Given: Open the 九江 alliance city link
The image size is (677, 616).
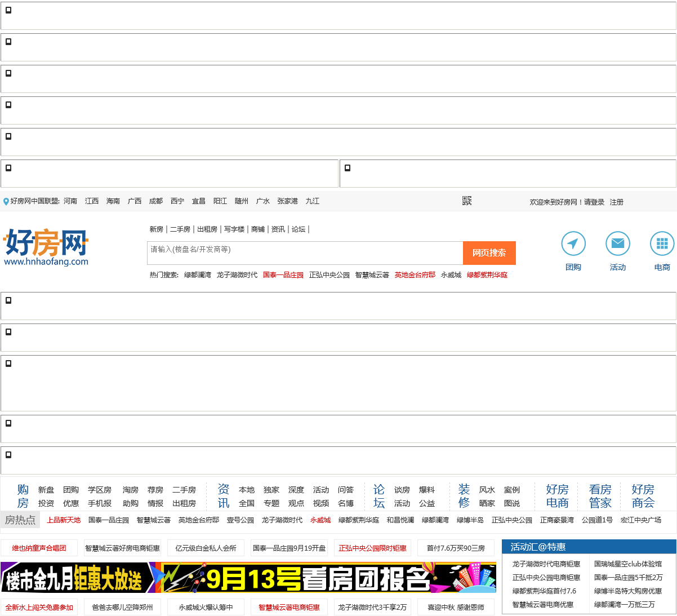Looking at the screenshot, I should pos(313,201).
